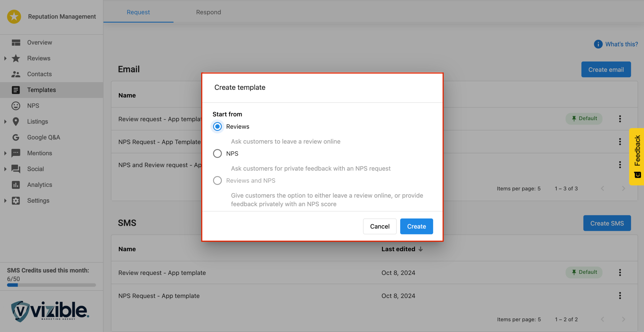Click the Overview dashboard icon in sidebar

pyautogui.click(x=16, y=43)
